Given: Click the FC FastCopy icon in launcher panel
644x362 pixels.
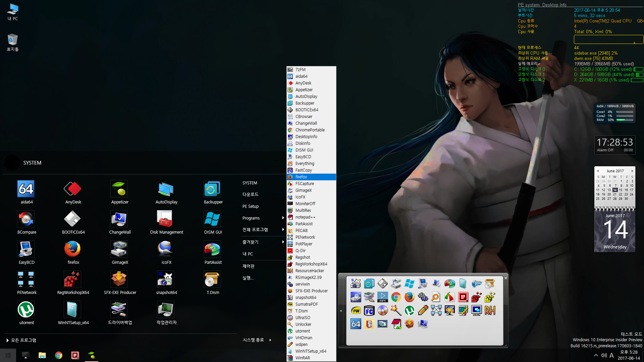Looking at the screenshot, I should tap(369, 310).
